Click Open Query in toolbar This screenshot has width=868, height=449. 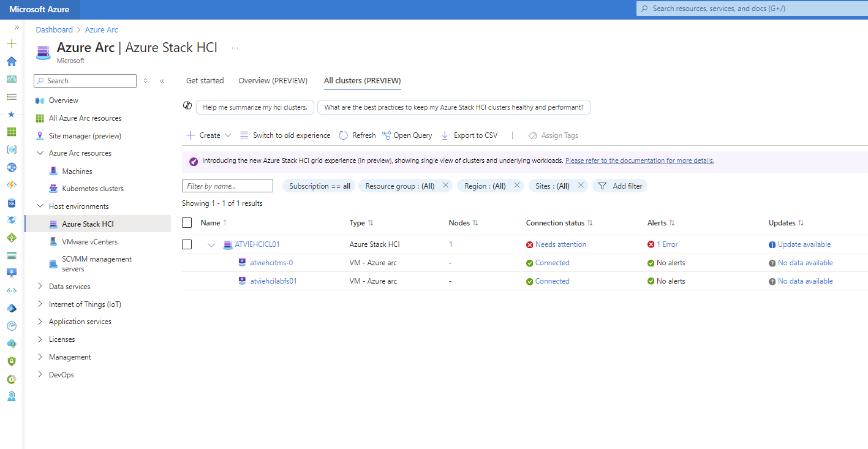pyautogui.click(x=407, y=135)
